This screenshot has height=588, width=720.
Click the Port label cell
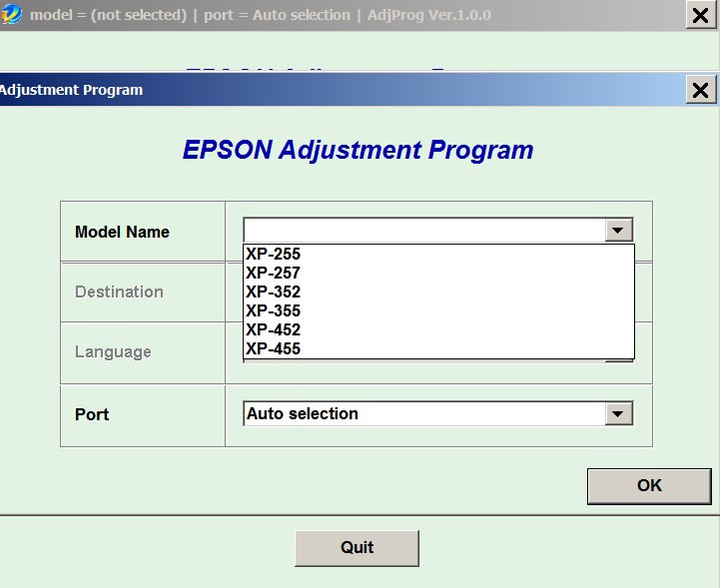pos(92,414)
